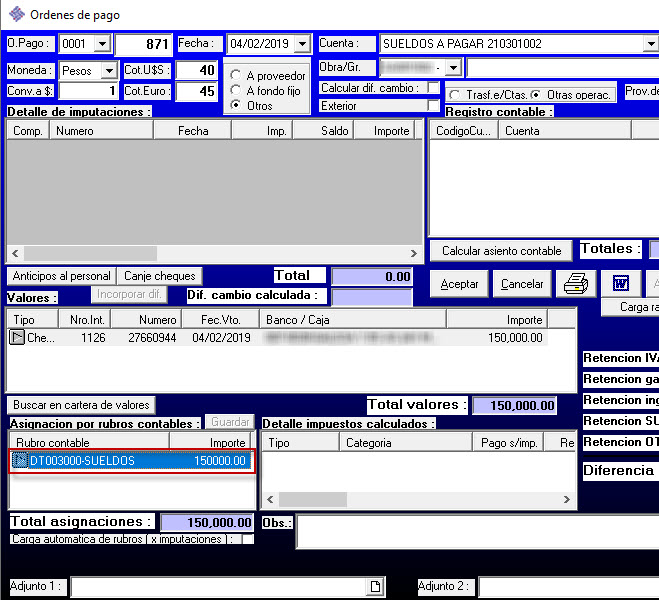
Task: Expand the Moneda Pesos dropdown
Action: tap(108, 71)
